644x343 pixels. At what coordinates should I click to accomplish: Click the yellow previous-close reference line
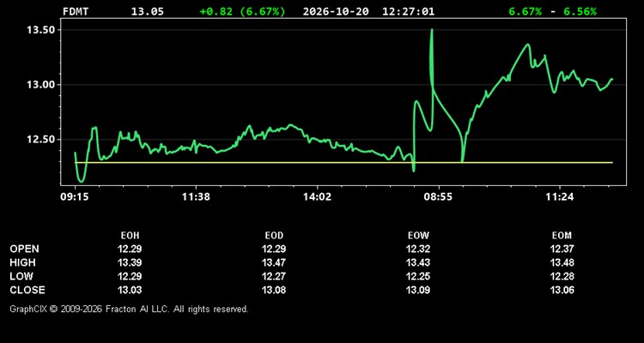click(343, 163)
